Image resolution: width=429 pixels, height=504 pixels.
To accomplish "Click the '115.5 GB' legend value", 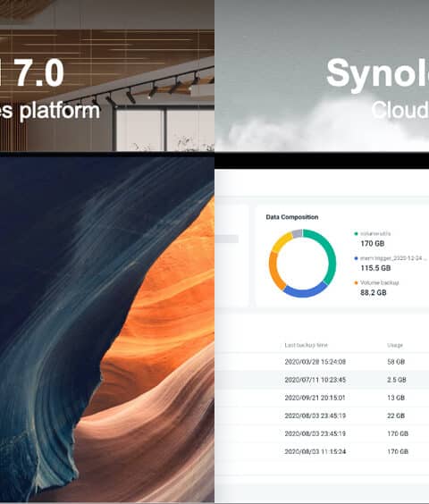I will (x=375, y=268).
